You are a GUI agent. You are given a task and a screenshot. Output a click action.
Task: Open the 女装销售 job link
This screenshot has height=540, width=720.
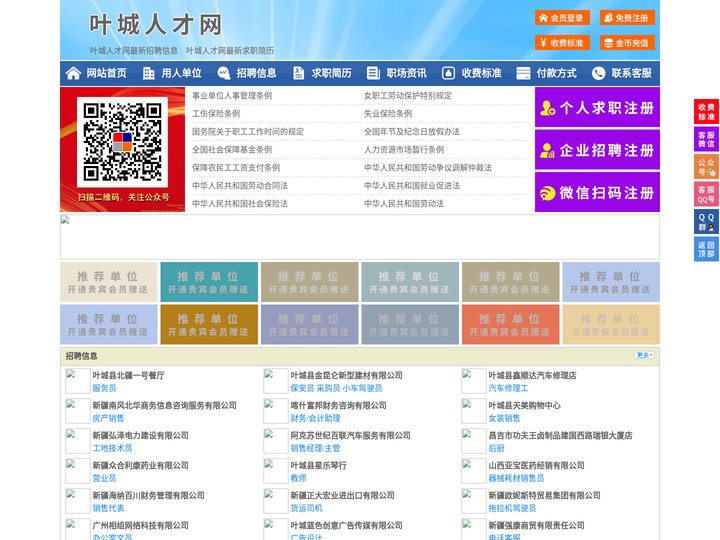[x=504, y=418]
